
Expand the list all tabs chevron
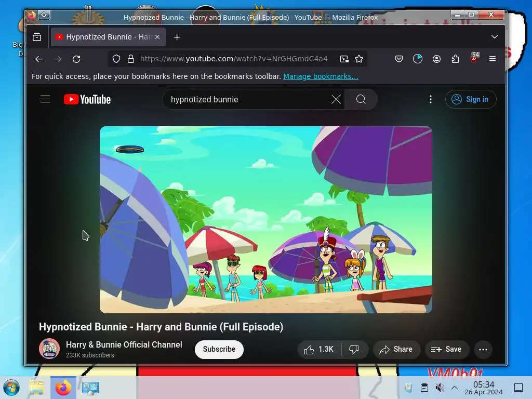pyautogui.click(x=495, y=37)
